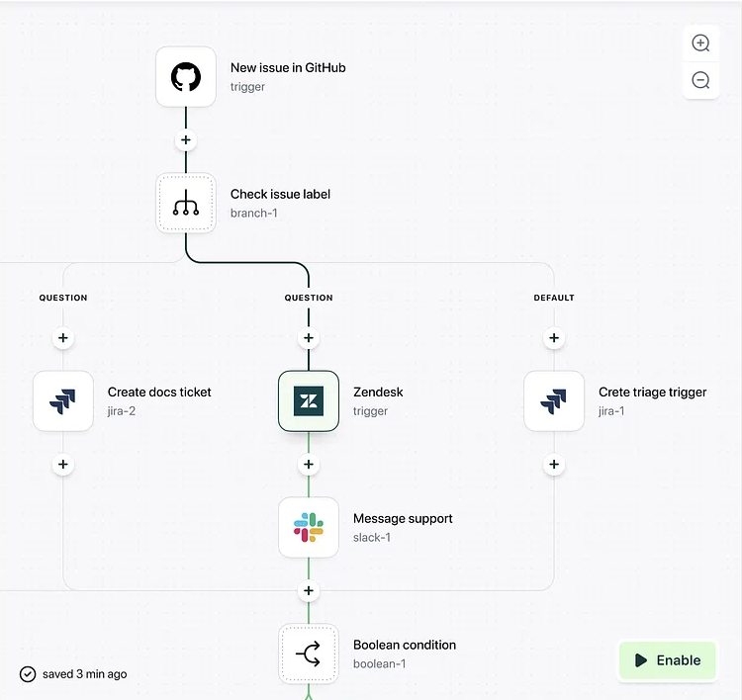Add step below Create docs ticket
Screen dimensions: 742x700
[x=63, y=465]
